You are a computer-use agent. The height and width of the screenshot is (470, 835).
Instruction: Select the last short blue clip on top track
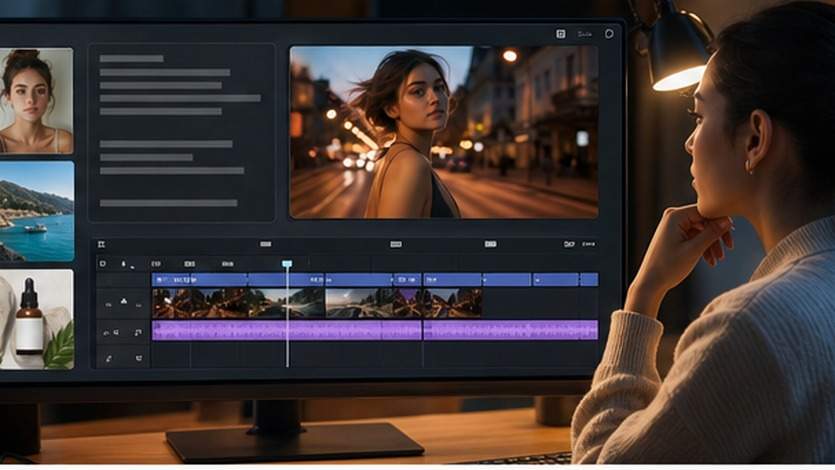point(589,279)
